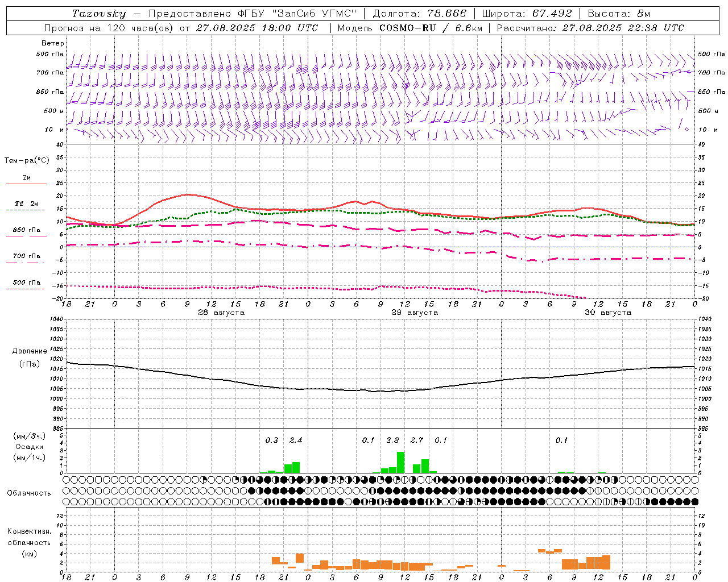Click the Ветер wind panel label
The image size is (728, 582).
click(x=52, y=43)
